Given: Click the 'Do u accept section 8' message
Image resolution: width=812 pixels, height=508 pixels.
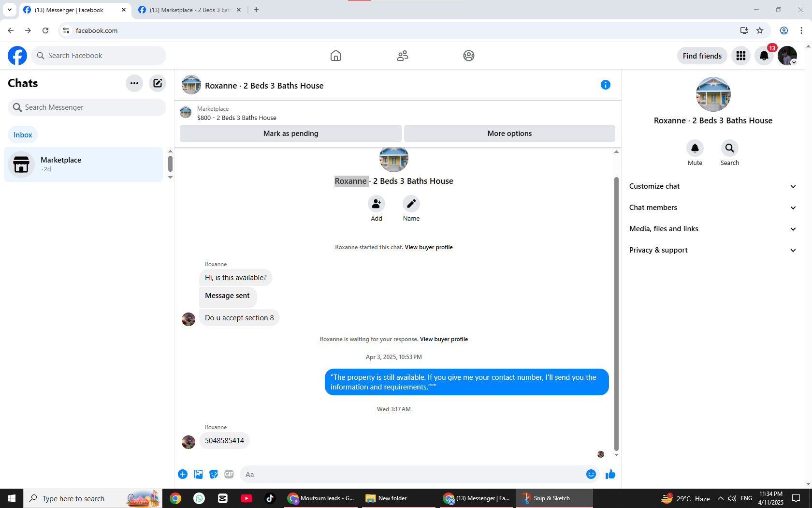Looking at the screenshot, I should [239, 318].
